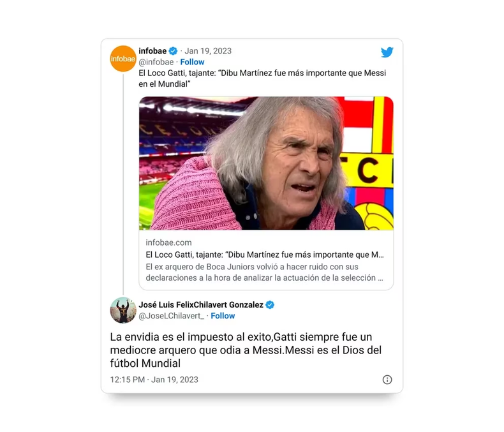Open the infobae orange profile avatar
Image resolution: width=504 pixels, height=432 pixels.
click(x=123, y=59)
